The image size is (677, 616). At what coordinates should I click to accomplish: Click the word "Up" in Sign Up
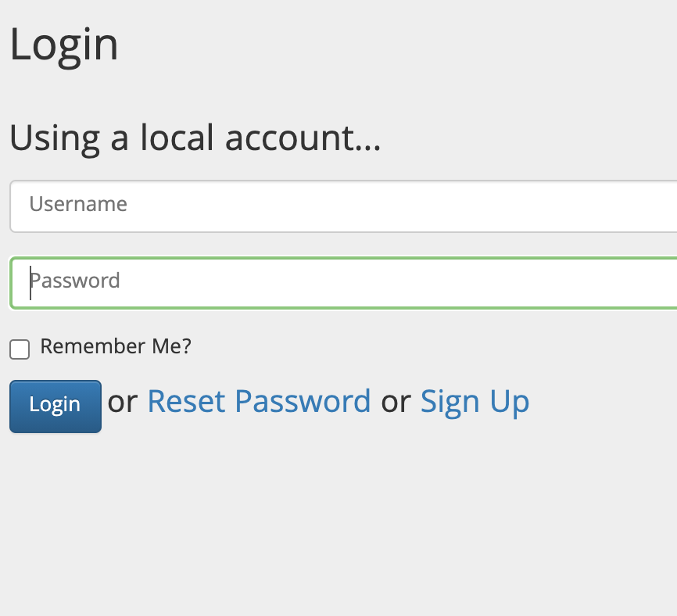pos(510,402)
